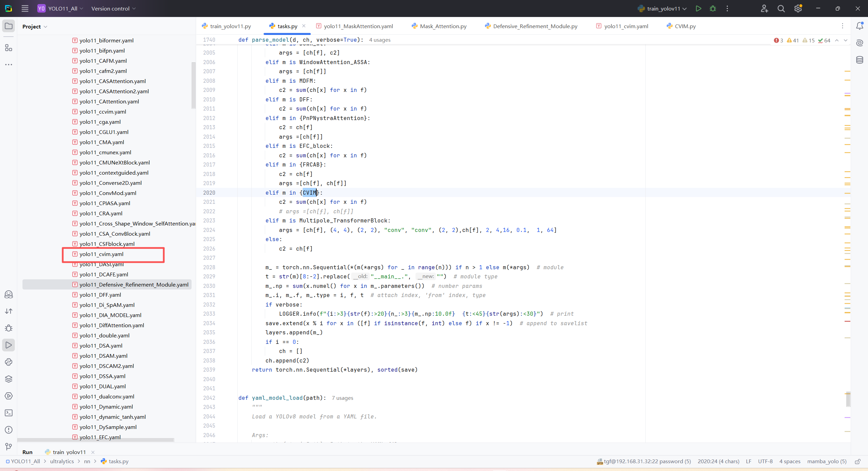This screenshot has height=471, width=868.
Task: Click the mamba_yolo interpreter in status bar
Action: 826,462
